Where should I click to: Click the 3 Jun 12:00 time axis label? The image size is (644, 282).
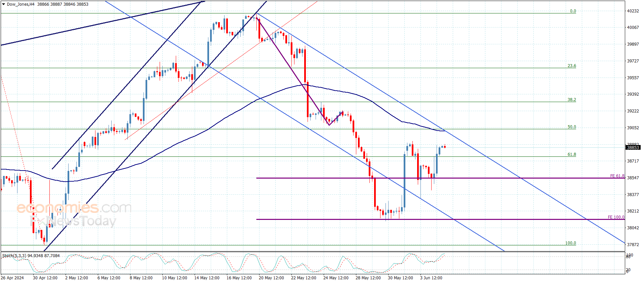click(431, 278)
